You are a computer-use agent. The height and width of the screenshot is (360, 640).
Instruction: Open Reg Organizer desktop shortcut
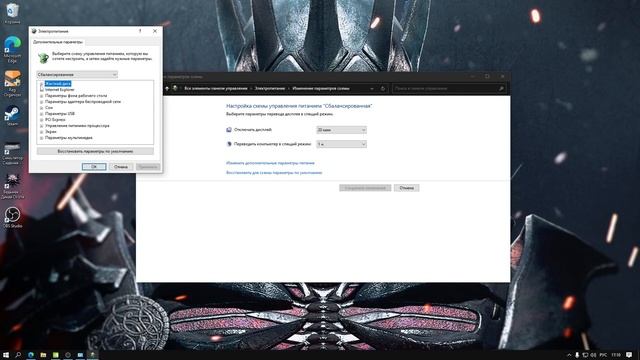[x=12, y=83]
